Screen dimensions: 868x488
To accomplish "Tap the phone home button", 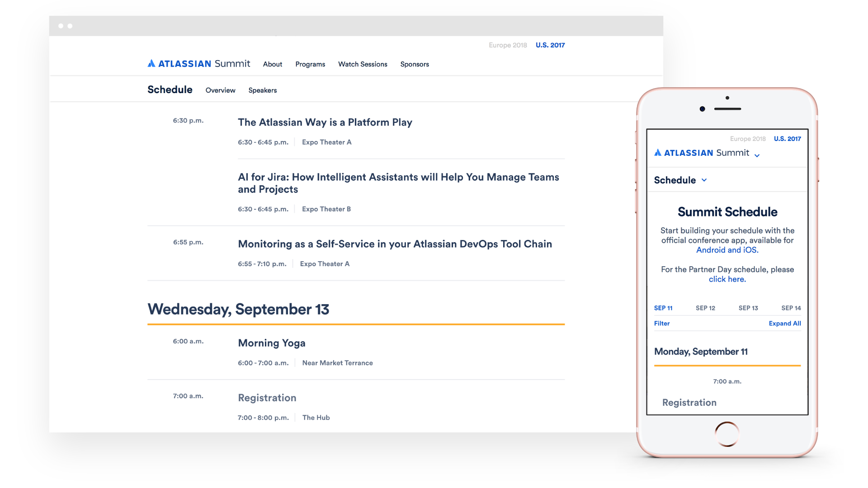I will [x=727, y=434].
